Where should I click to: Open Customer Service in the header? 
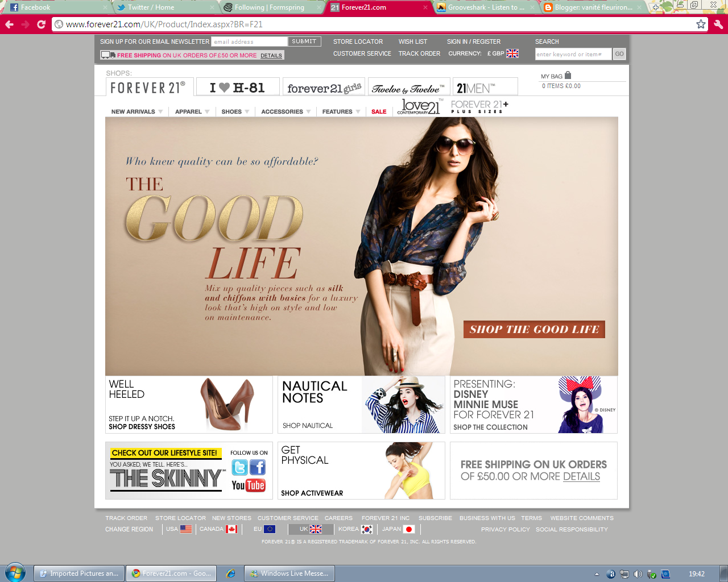pos(362,53)
